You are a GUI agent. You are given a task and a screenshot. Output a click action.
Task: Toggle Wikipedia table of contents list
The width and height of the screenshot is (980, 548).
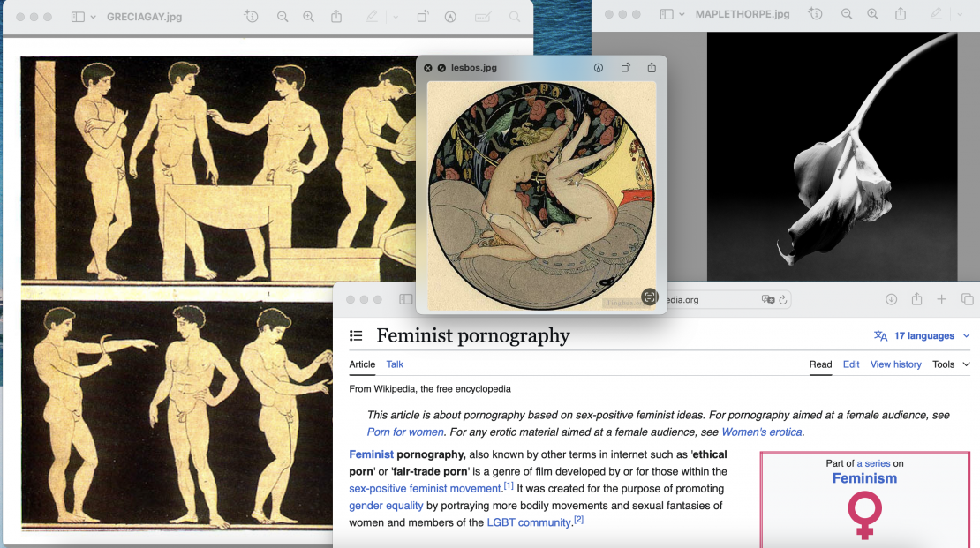(356, 336)
